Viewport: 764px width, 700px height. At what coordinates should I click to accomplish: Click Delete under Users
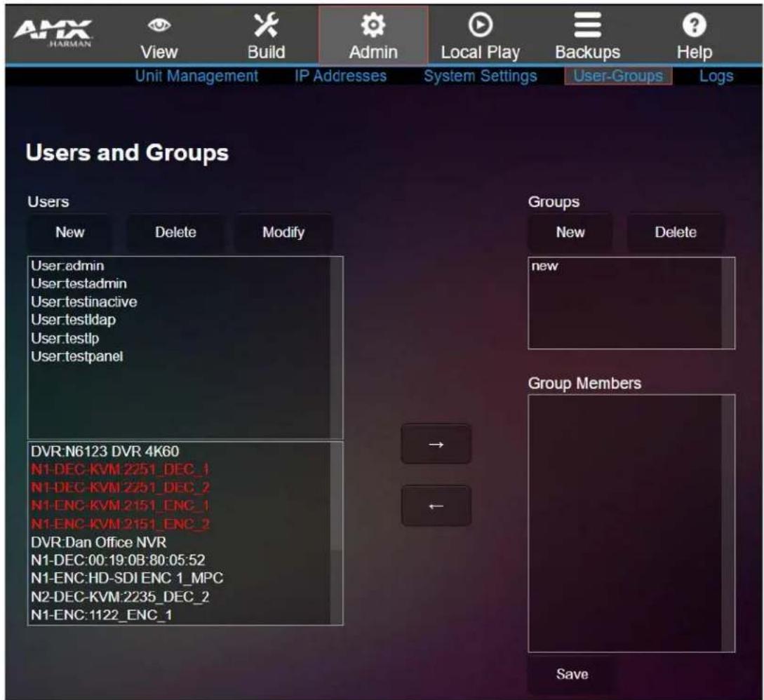(x=175, y=232)
